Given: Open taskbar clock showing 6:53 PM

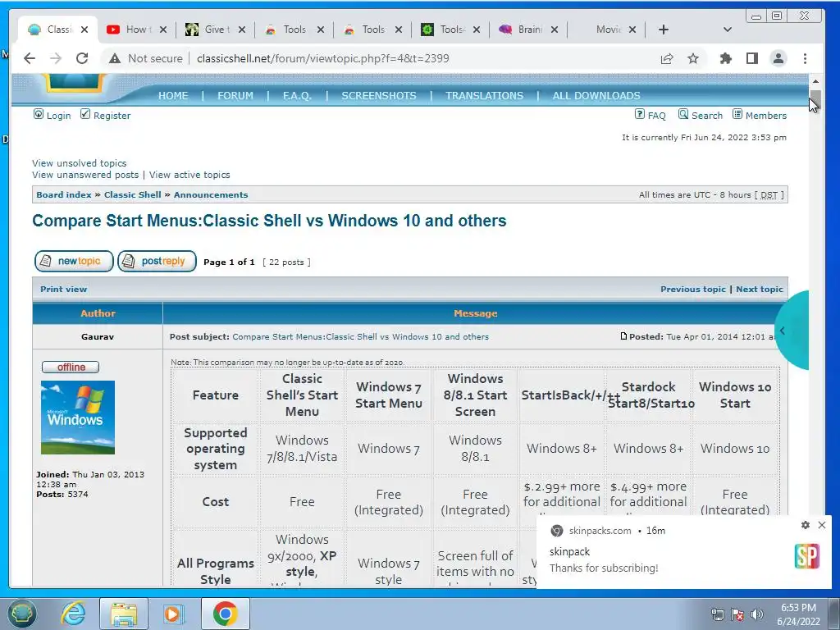Looking at the screenshot, I should tap(798, 614).
